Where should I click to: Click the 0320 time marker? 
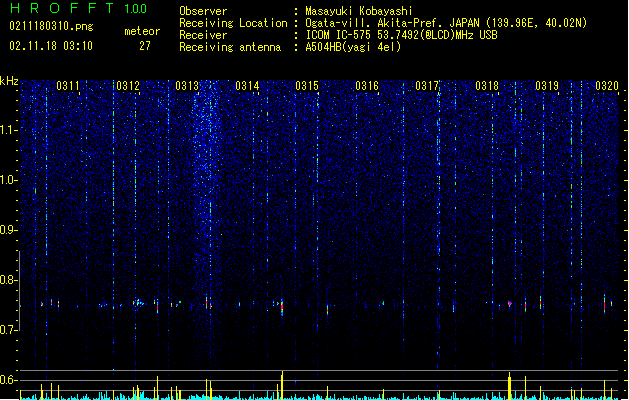(607, 86)
